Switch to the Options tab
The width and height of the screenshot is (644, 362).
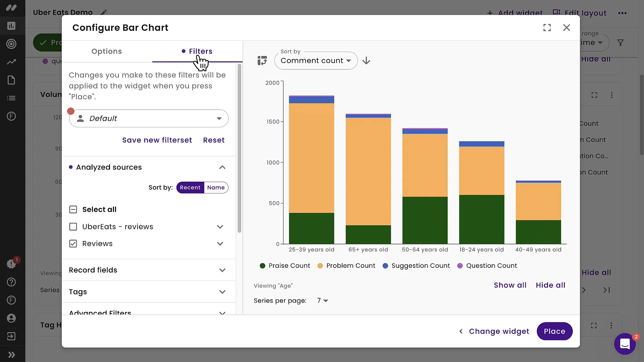pos(107,51)
